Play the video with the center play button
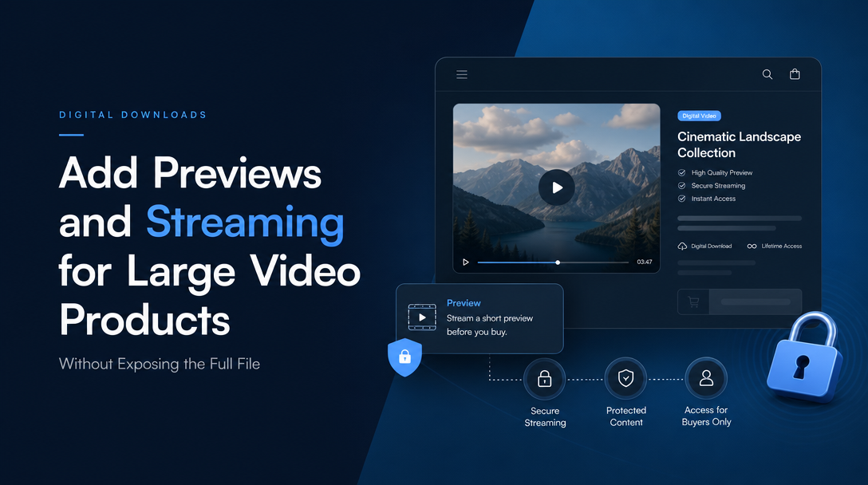This screenshot has height=485, width=868. click(x=556, y=187)
